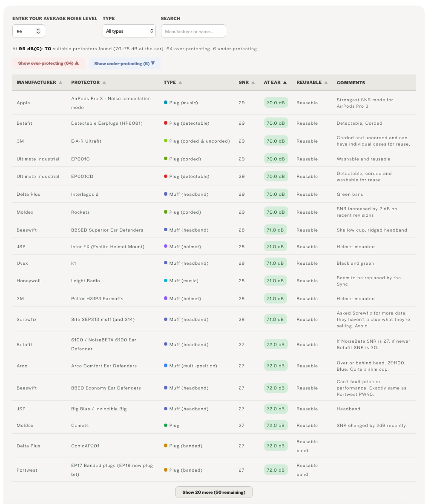Click the Manufacturer or name search field

tap(193, 31)
